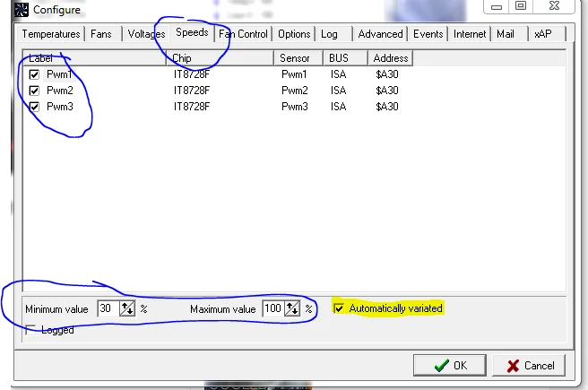
Task: Click IT8728F chip in the Pwm1 row
Action: (192, 74)
